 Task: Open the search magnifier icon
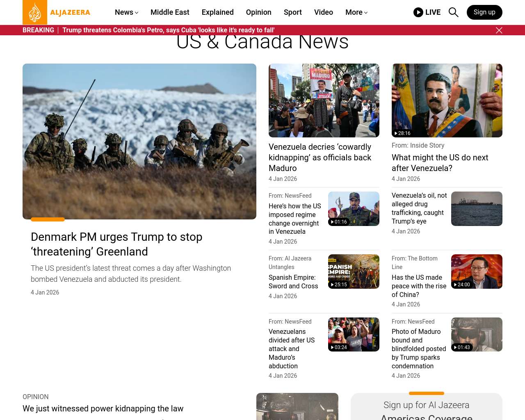click(x=453, y=12)
